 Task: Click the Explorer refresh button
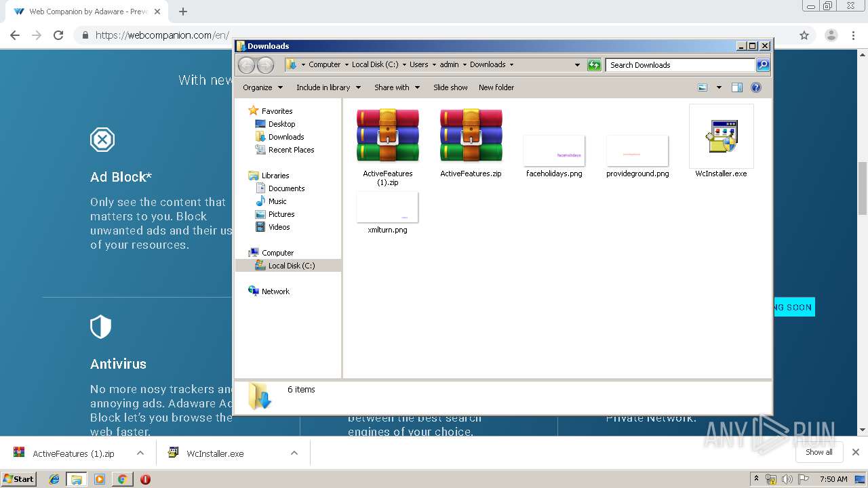[x=594, y=65]
